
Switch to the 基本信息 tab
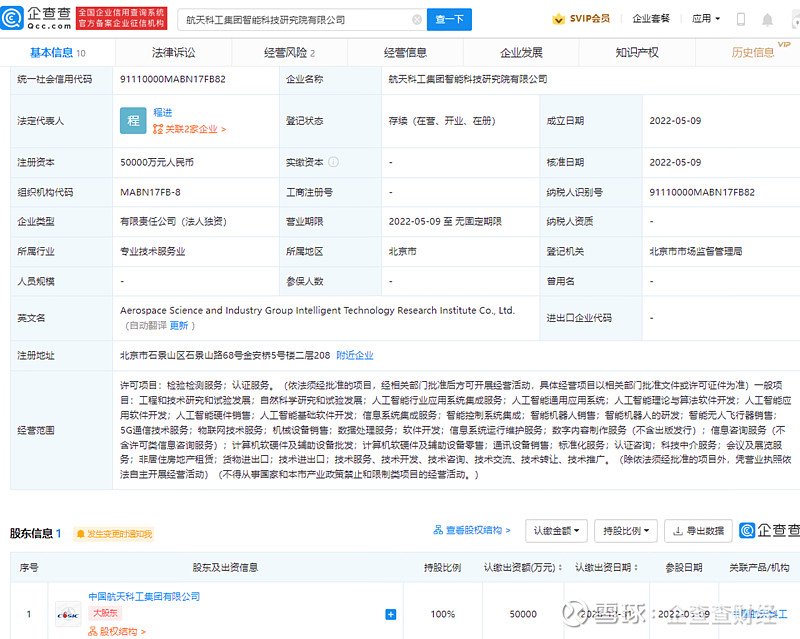pos(58,53)
